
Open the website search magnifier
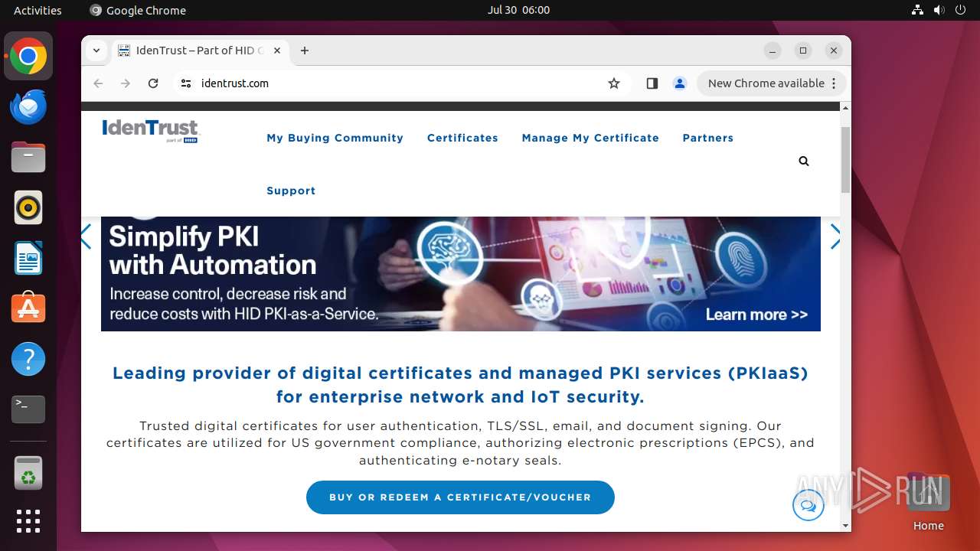pyautogui.click(x=804, y=161)
